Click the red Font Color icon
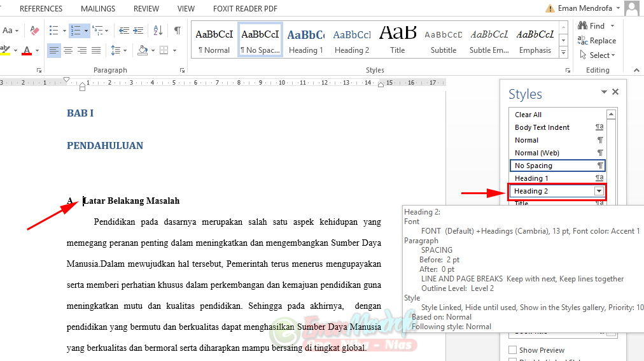This screenshot has width=644, height=361. pyautogui.click(x=27, y=50)
